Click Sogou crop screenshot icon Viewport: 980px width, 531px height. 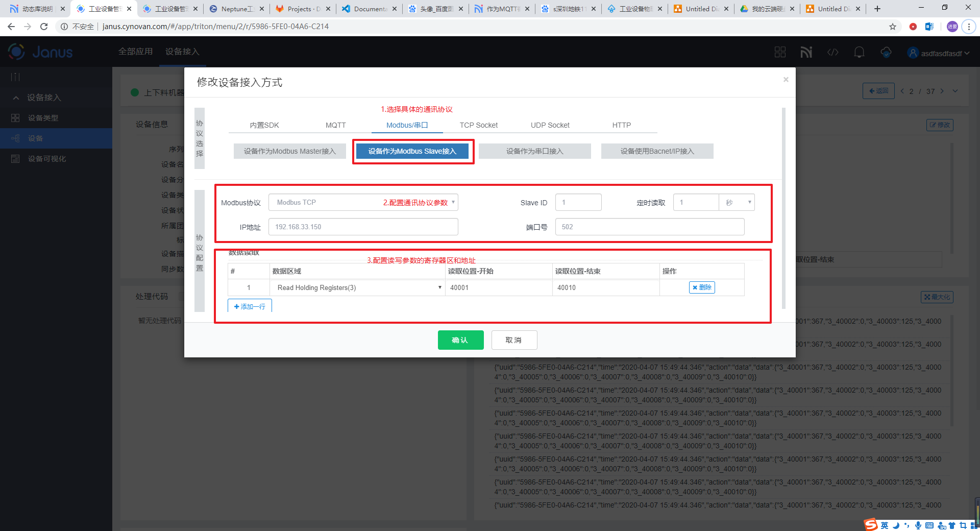point(963,525)
